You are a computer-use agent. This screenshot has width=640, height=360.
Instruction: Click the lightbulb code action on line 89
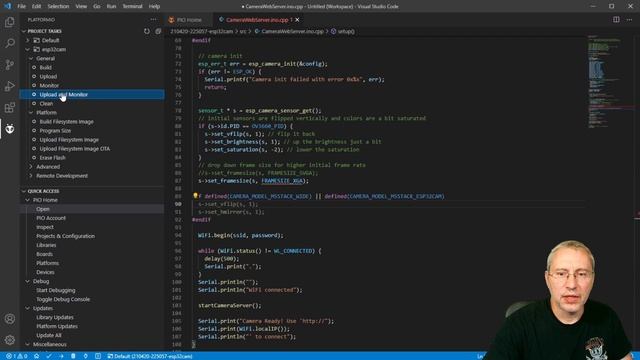pos(195,196)
